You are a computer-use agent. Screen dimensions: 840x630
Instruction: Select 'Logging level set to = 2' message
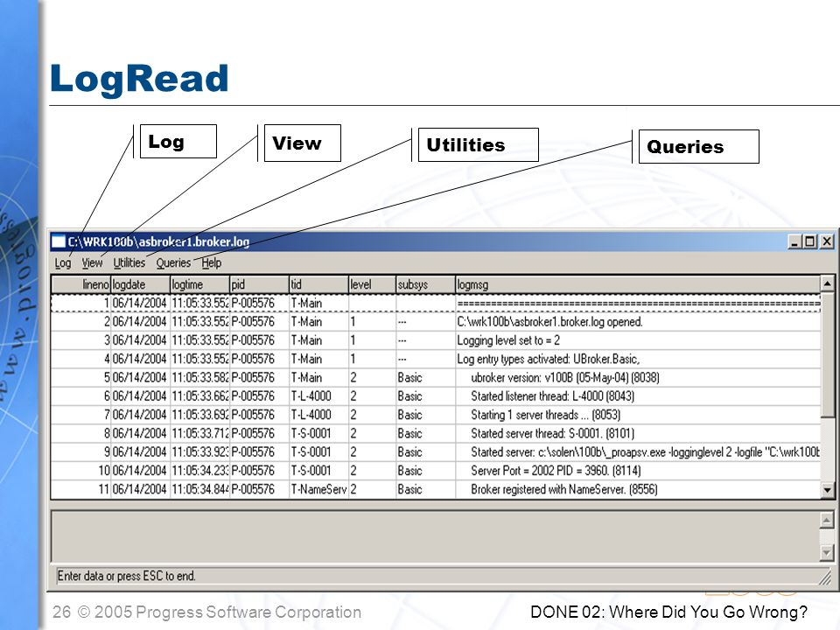click(x=508, y=340)
